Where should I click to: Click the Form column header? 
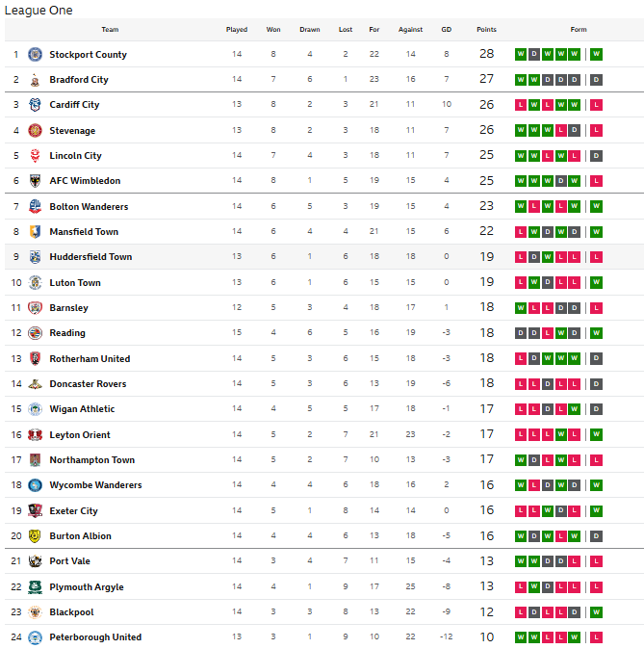pyautogui.click(x=578, y=30)
